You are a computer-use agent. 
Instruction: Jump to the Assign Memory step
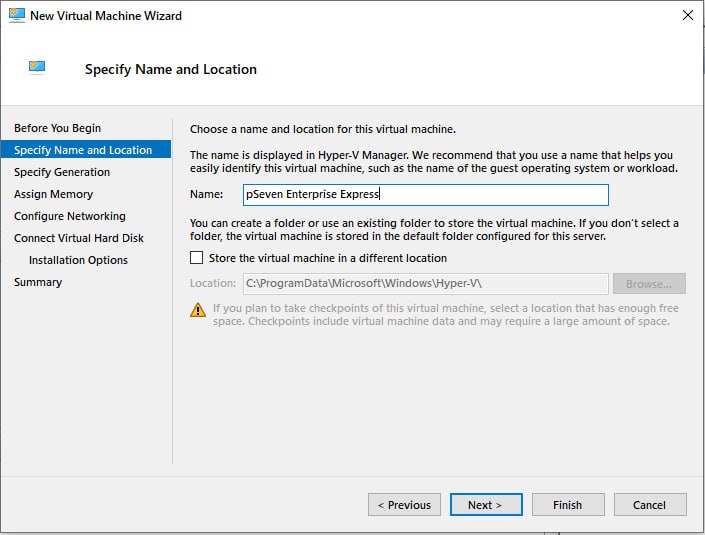(53, 194)
